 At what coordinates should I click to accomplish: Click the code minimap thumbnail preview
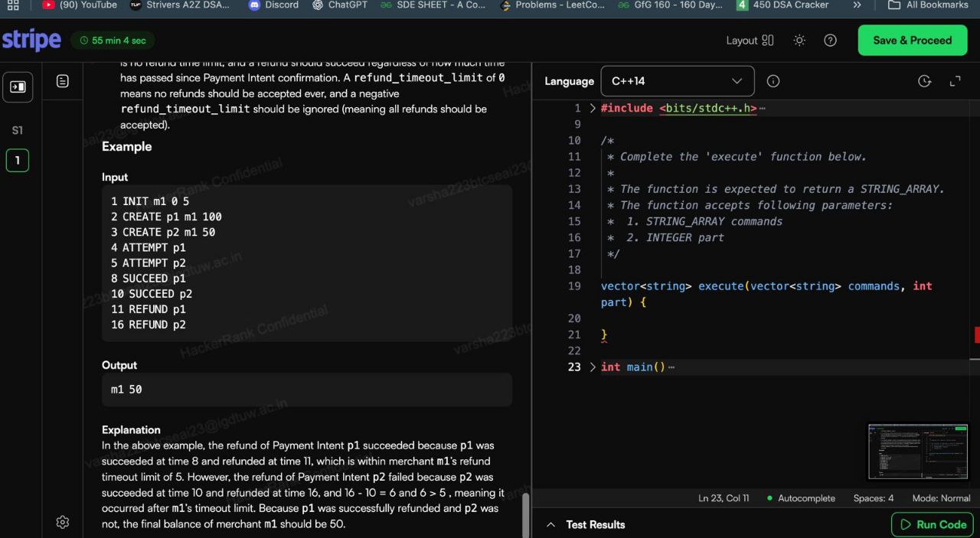pos(917,452)
